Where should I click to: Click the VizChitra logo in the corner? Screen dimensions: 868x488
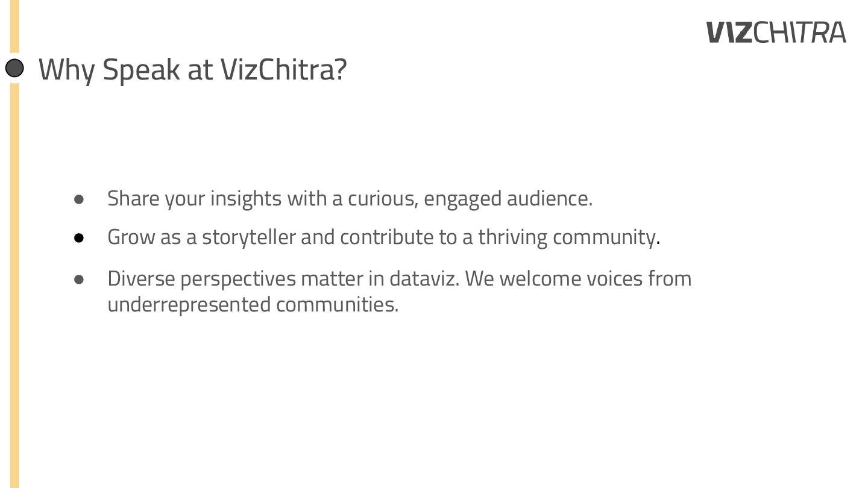click(776, 33)
